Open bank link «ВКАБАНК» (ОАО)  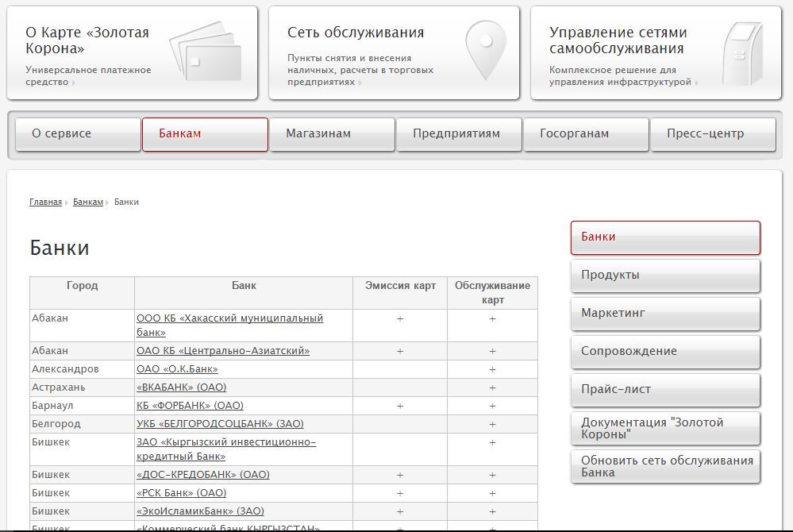181,387
